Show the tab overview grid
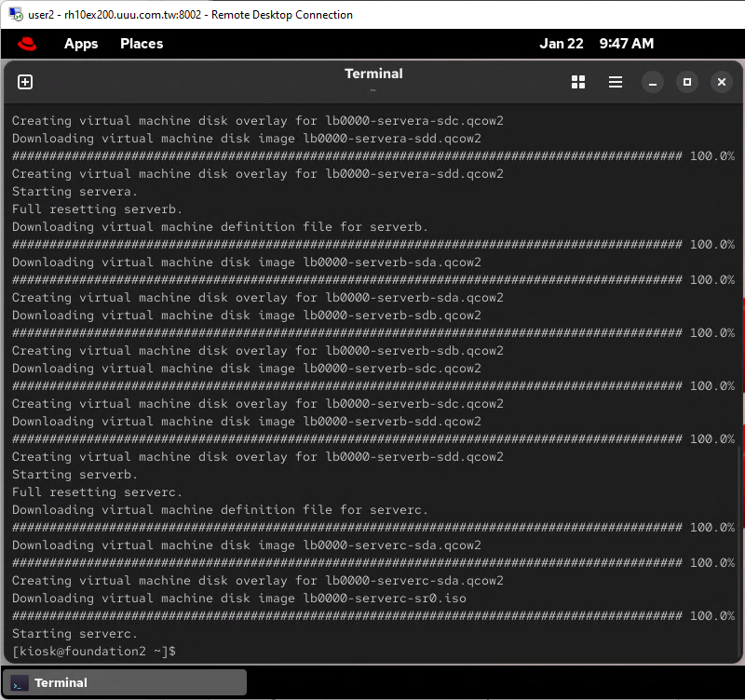Screen dimensions: 745x700 point(578,82)
